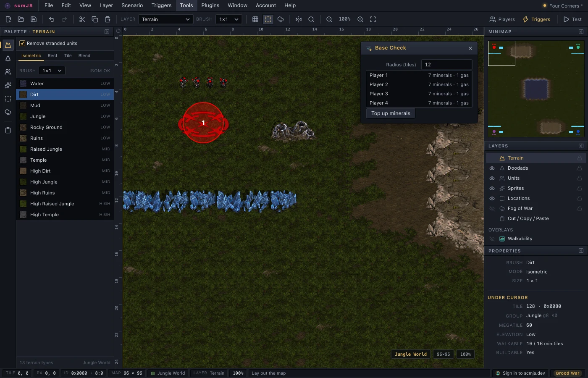
Task: Hide the Sprites layer eye icon
Action: point(492,188)
